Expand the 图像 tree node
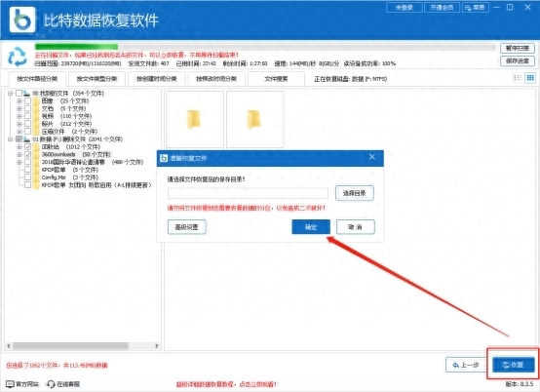Screen dimensions: 540x392 (19, 101)
